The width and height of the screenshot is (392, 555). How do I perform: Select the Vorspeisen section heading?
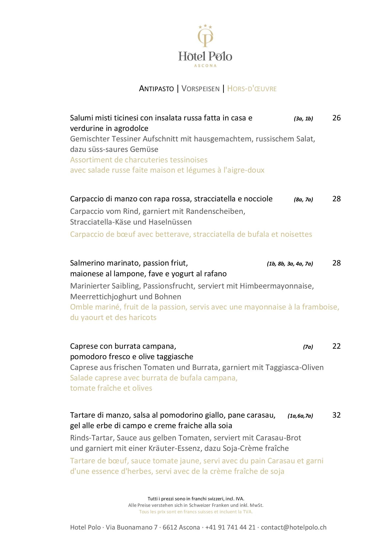pyautogui.click(x=200, y=89)
